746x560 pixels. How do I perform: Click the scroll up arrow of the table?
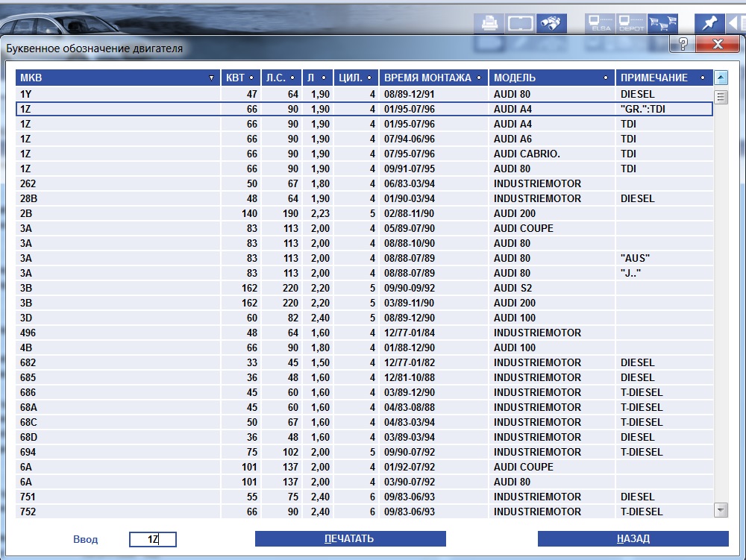(x=721, y=77)
